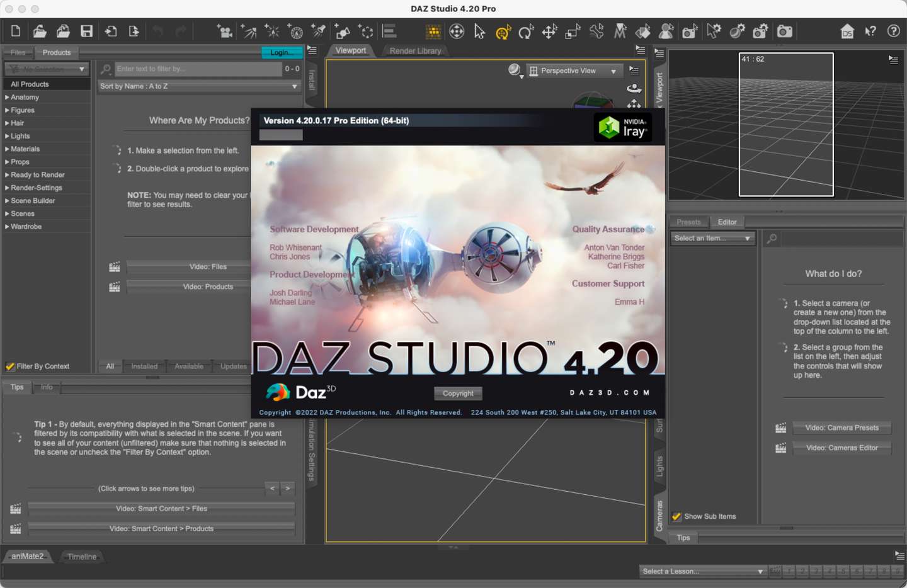Select the Scale tool icon
The height and width of the screenshot is (588, 907).
573,31
